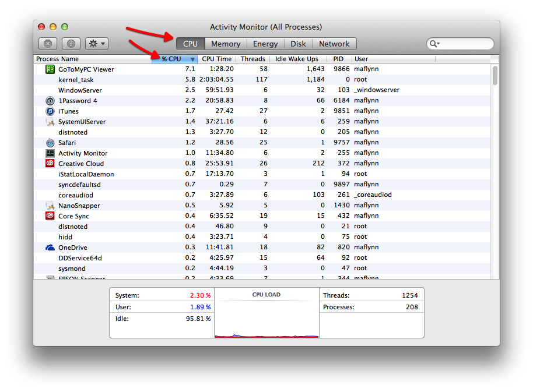Click the Core Sync icon
Image resolution: width=533 pixels, height=392 pixels.
pyautogui.click(x=50, y=216)
